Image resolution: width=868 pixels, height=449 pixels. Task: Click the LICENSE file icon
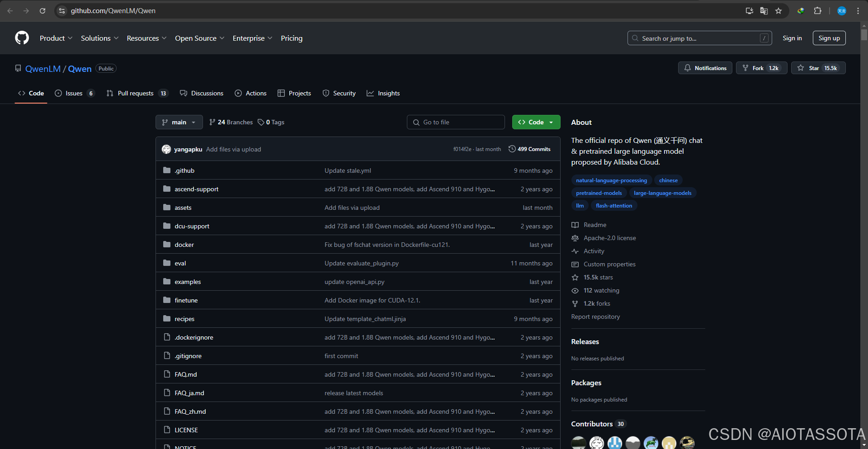[167, 430]
